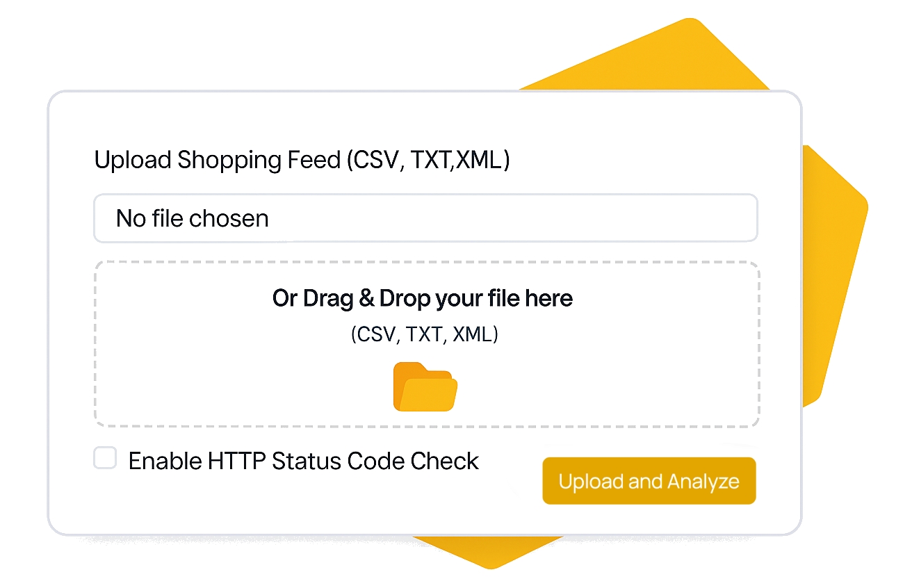
Task: Click the "(CSV, TXT, XML)" hint under the heading
Action: (424, 334)
